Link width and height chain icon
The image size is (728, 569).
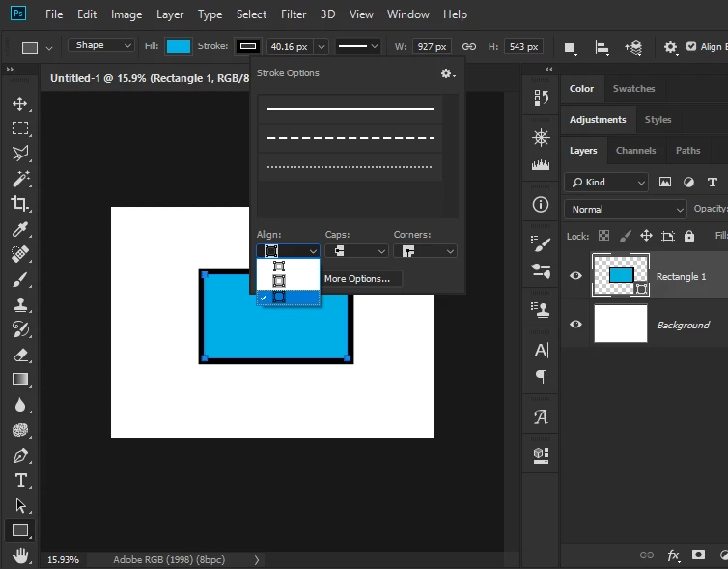[469, 47]
